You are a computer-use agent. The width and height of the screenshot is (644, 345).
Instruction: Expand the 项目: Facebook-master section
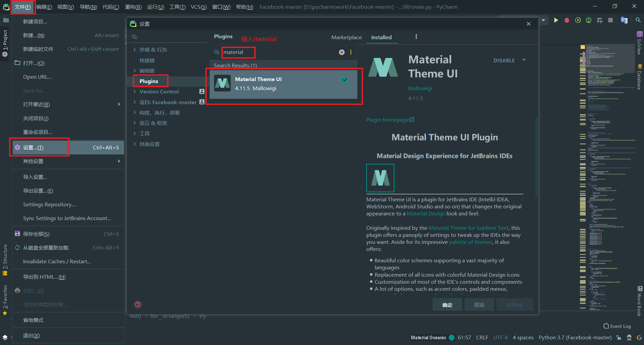[135, 102]
